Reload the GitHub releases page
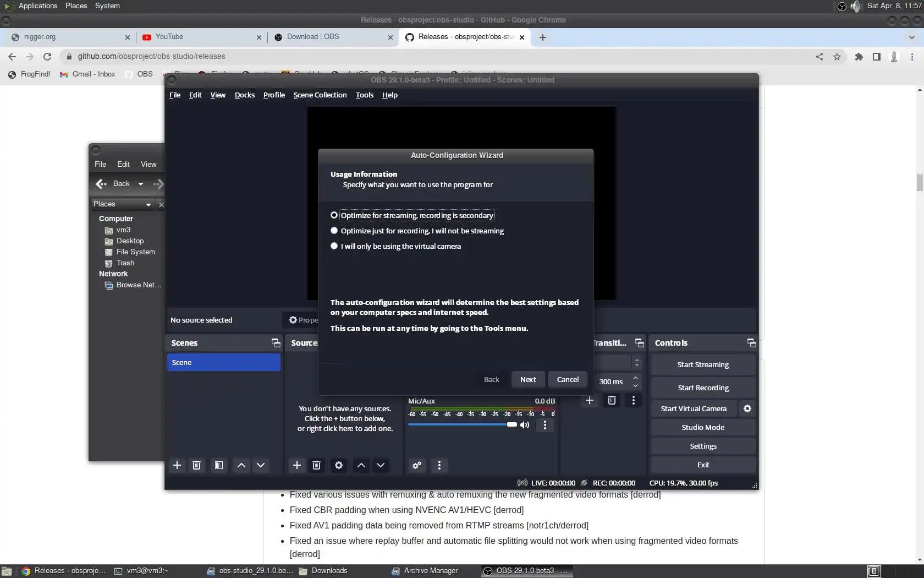The width and height of the screenshot is (924, 578). pyautogui.click(x=47, y=56)
